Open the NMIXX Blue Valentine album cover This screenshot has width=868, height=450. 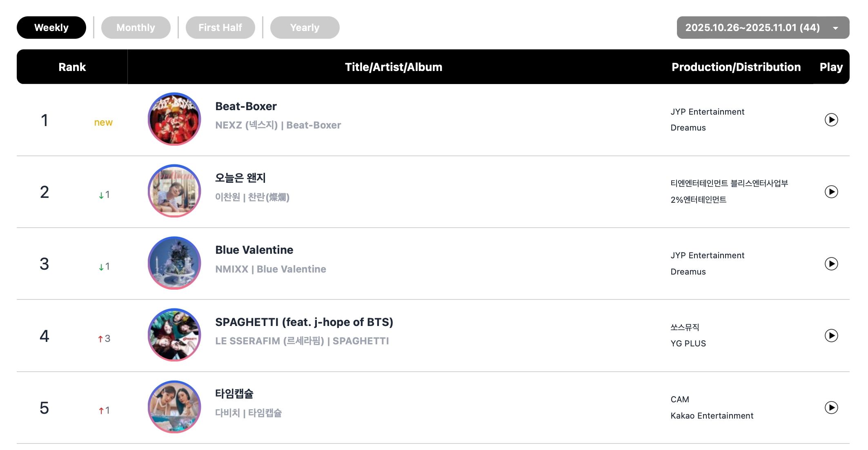coord(174,263)
